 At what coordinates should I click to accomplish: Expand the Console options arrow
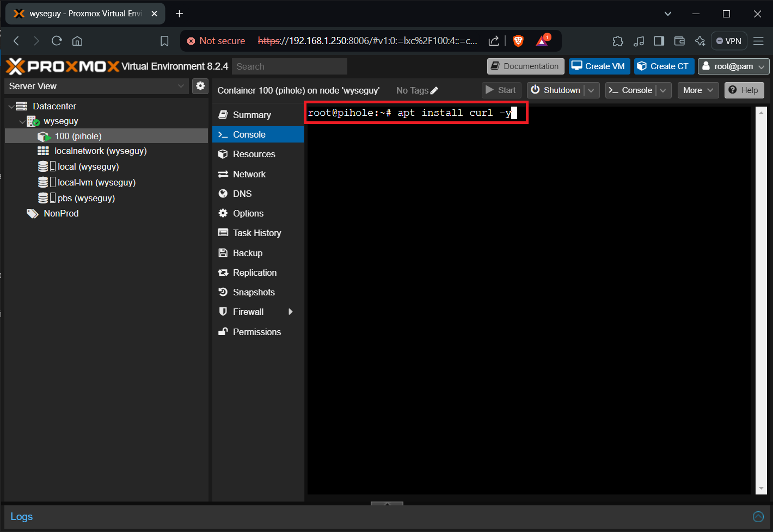pos(663,90)
